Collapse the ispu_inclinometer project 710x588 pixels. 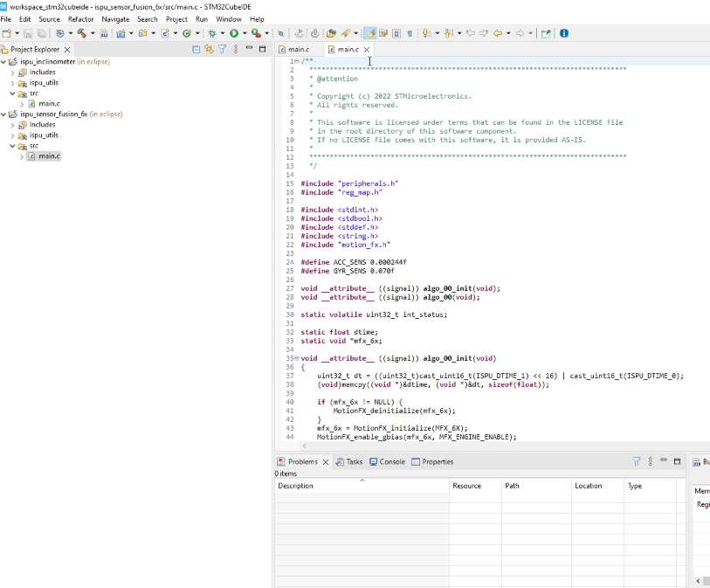point(3,62)
